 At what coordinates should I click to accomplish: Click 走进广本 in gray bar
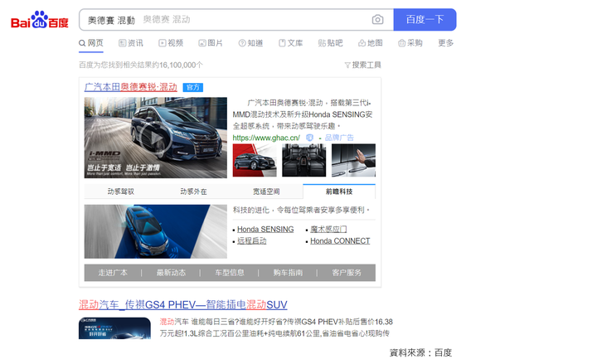point(113,273)
